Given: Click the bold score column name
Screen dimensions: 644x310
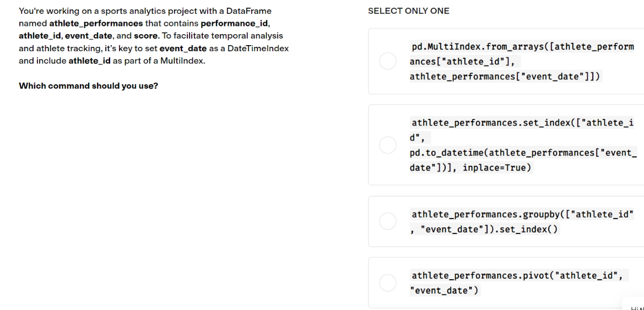Looking at the screenshot, I should point(146,36).
